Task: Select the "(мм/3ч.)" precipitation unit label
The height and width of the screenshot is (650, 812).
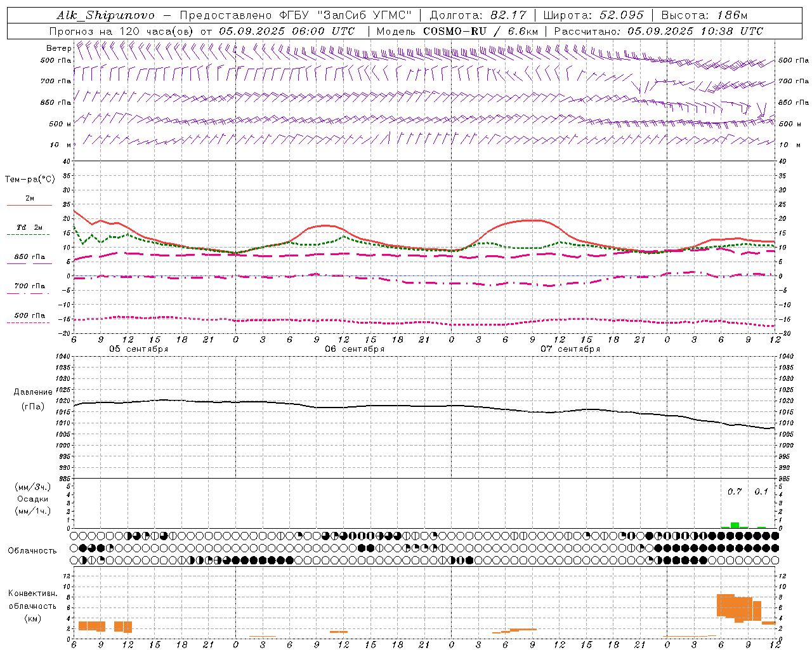Action: click(x=33, y=487)
